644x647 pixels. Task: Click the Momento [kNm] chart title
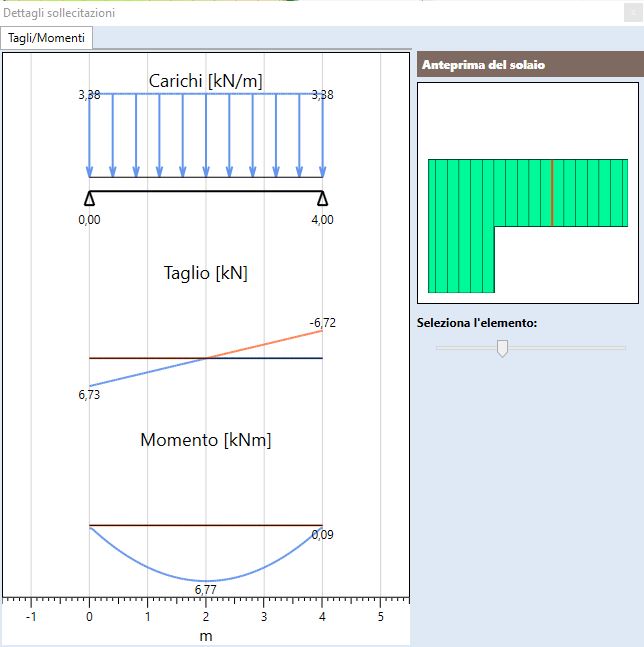click(205, 440)
